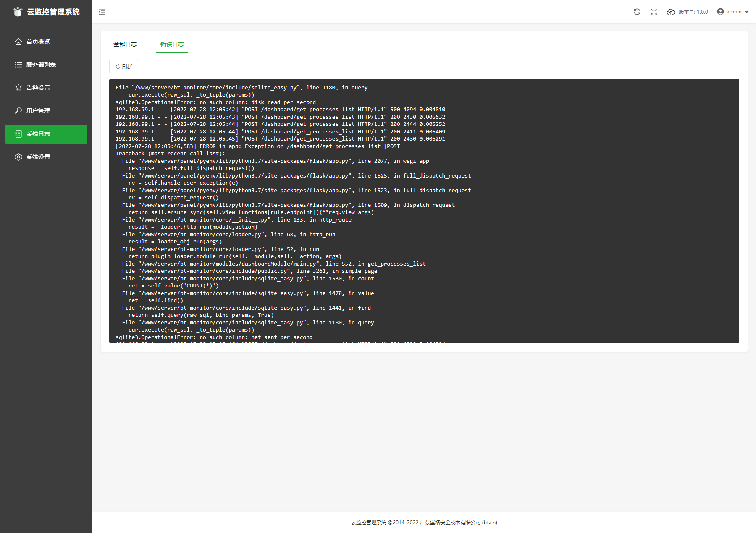Image resolution: width=756 pixels, height=533 pixels.
Task: Open 告警设置 in the sidebar
Action: (x=46, y=88)
